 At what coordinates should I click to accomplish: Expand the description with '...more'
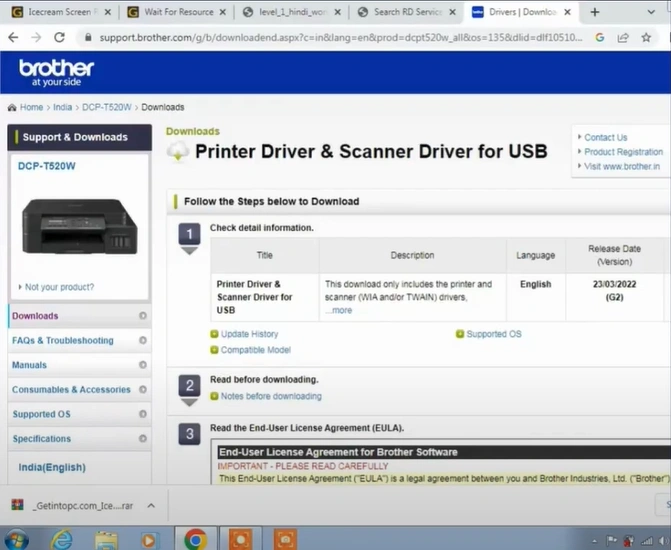click(339, 310)
